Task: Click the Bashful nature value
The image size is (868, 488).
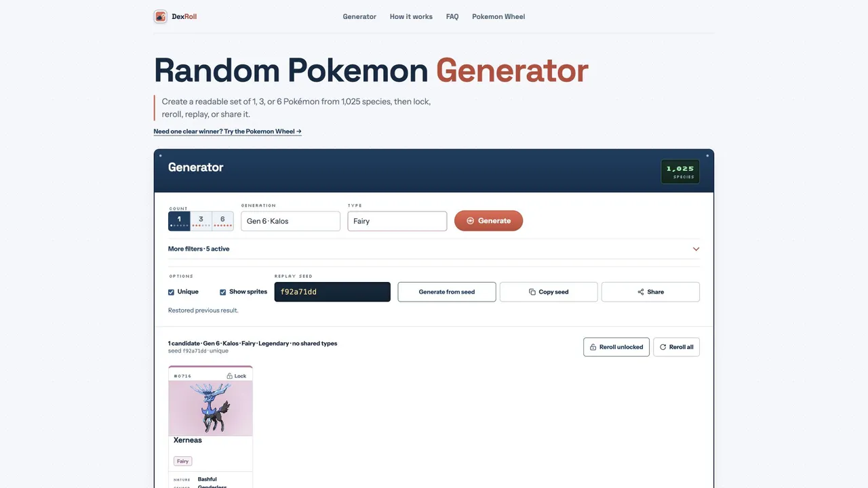Action: click(208, 479)
